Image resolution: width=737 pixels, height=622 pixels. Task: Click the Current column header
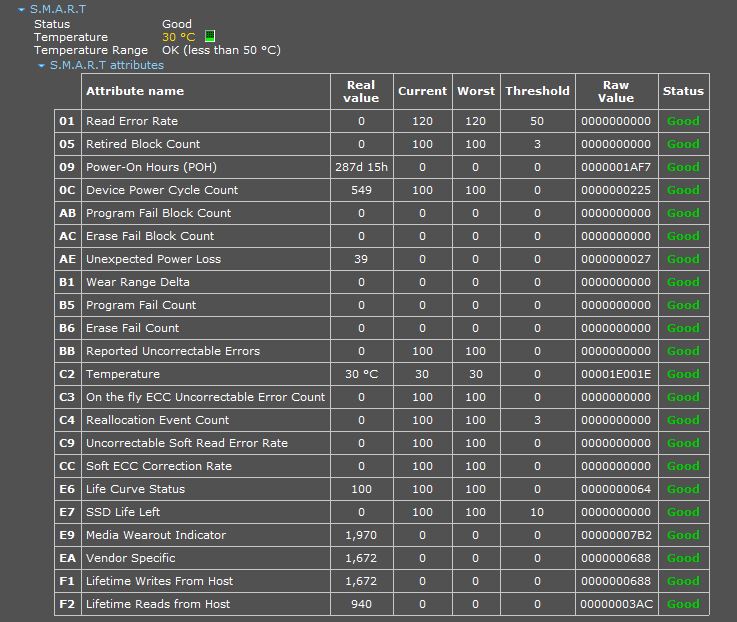coord(422,91)
